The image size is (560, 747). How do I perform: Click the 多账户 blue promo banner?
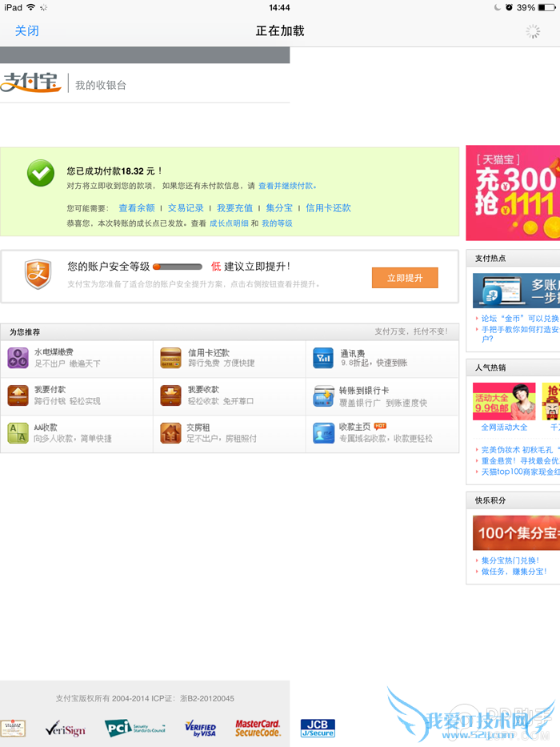click(516, 291)
